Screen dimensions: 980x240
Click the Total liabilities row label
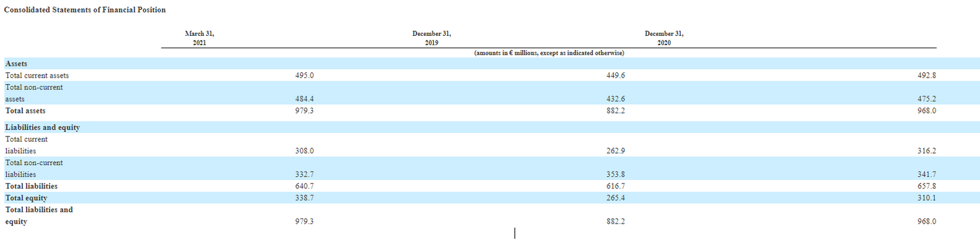point(31,186)
